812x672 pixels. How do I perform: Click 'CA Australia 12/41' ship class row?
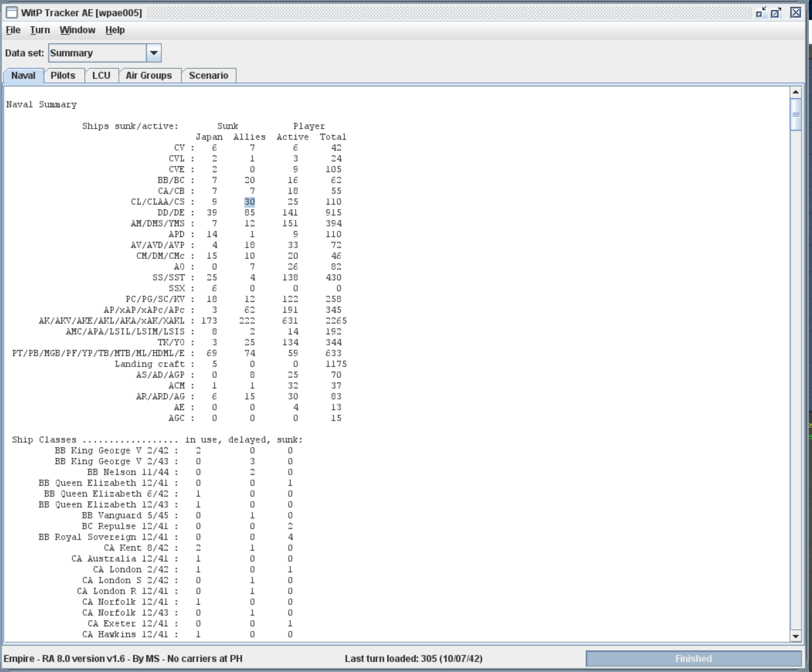pyautogui.click(x=125, y=559)
